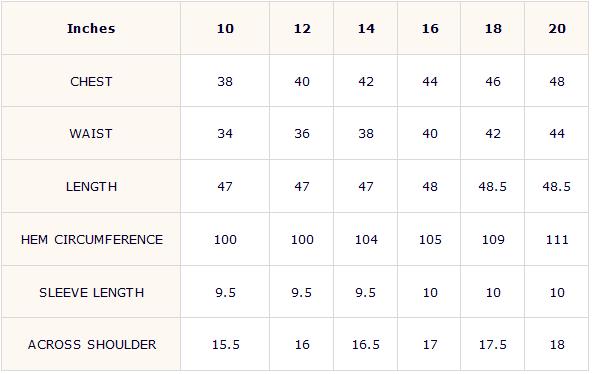Viewport: 592px width, 374px height.
Task: Click the LENGTH row label
Action: tap(91, 186)
